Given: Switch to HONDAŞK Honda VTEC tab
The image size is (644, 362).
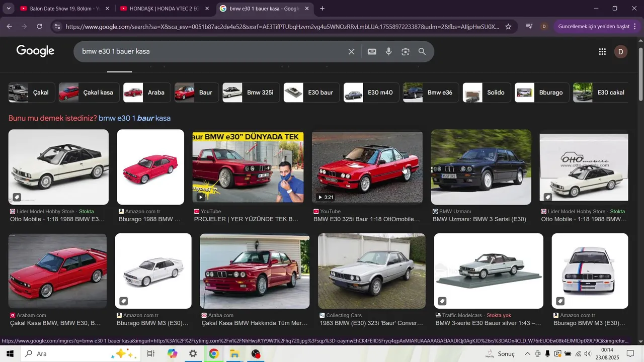Looking at the screenshot, I should [165, 9].
